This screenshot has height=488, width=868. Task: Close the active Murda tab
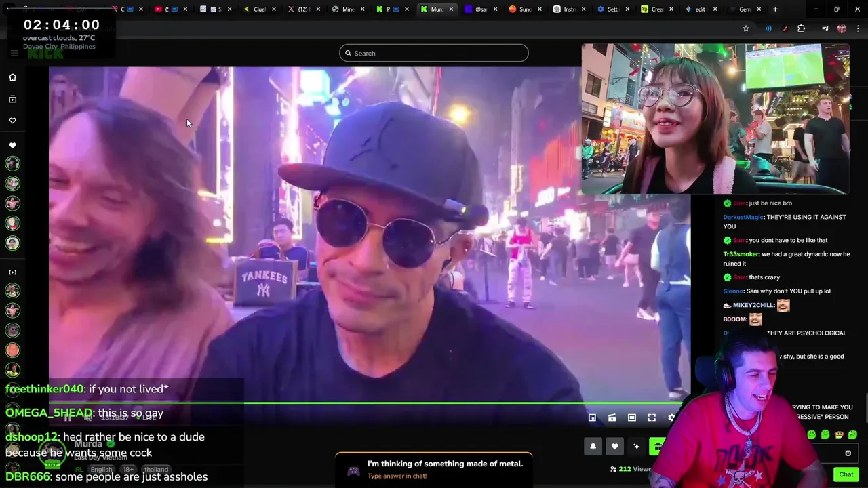click(451, 9)
